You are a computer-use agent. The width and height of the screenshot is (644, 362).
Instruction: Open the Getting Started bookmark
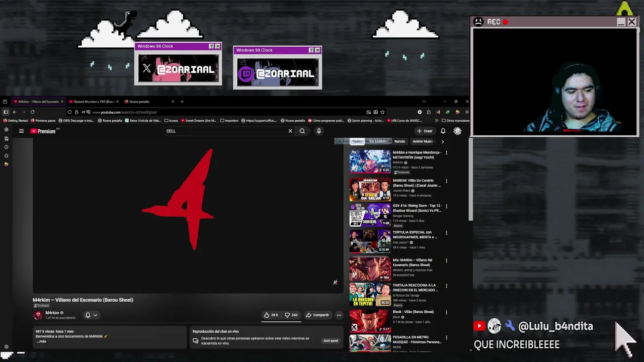pyautogui.click(x=16, y=121)
